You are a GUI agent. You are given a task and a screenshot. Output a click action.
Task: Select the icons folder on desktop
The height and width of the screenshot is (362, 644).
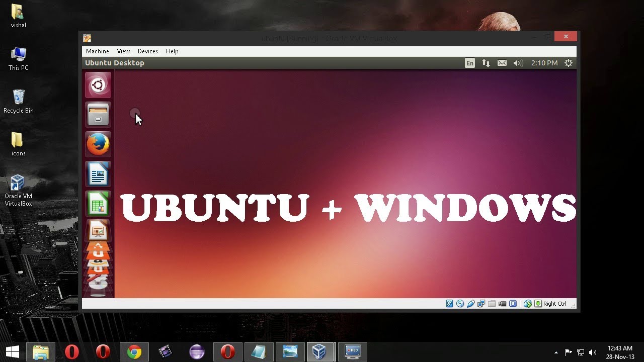coord(18,144)
